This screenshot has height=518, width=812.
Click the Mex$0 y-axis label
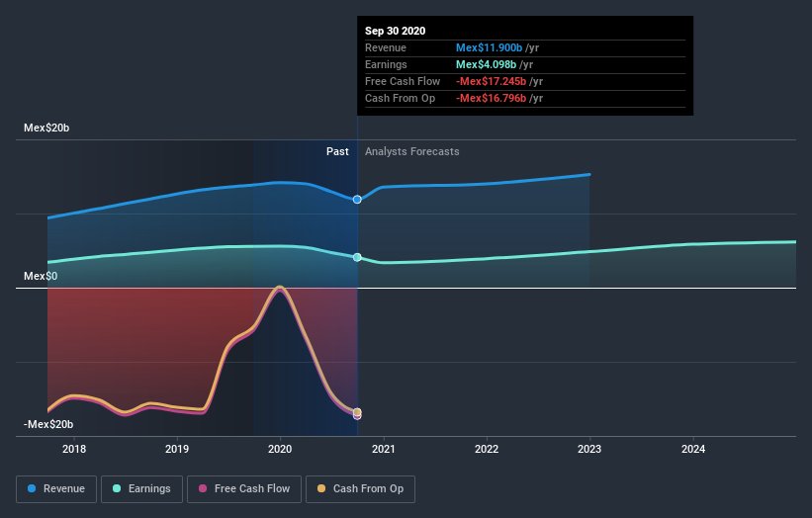click(x=41, y=277)
